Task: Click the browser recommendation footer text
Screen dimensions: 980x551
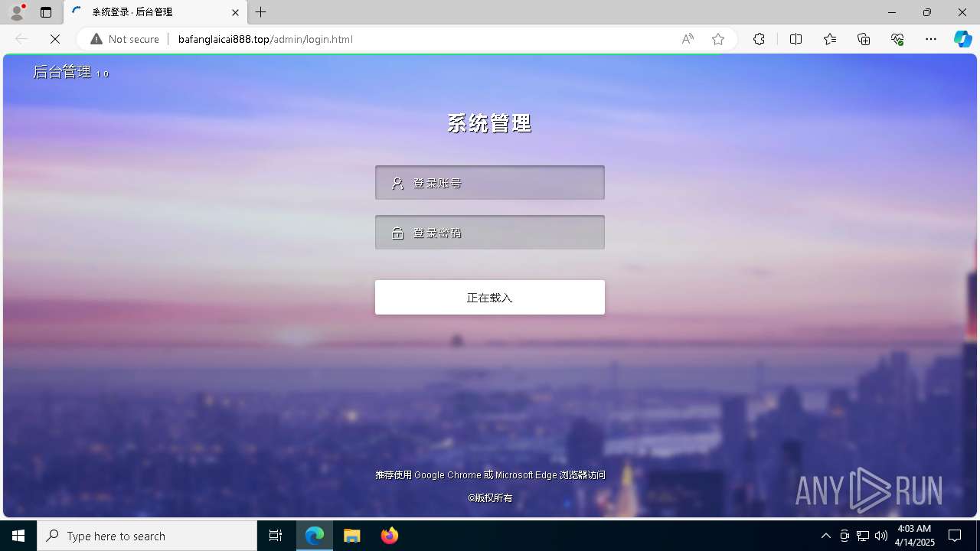Action: (x=490, y=474)
